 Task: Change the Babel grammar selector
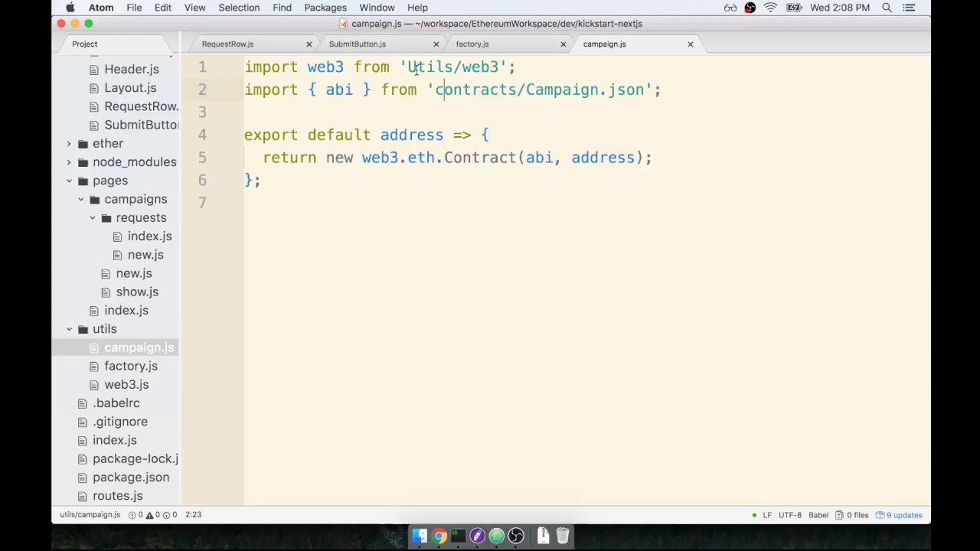click(818, 515)
